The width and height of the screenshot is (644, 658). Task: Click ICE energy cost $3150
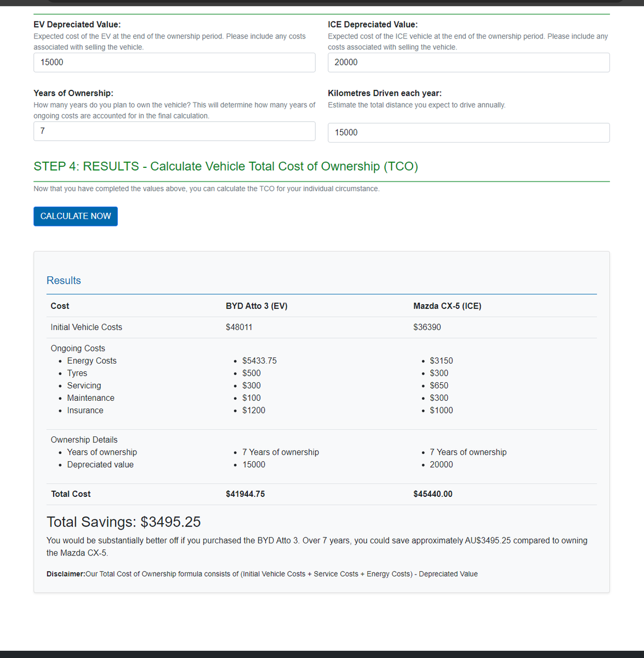441,361
